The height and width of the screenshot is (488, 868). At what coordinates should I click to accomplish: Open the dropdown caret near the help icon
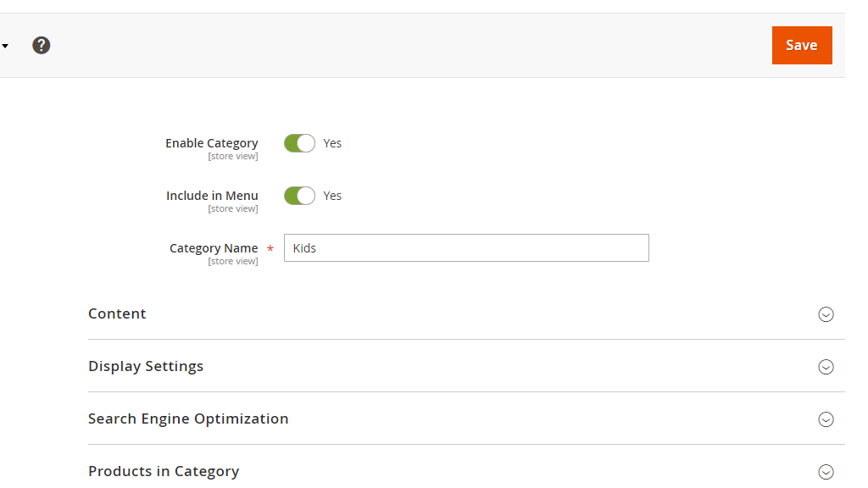(x=5, y=45)
